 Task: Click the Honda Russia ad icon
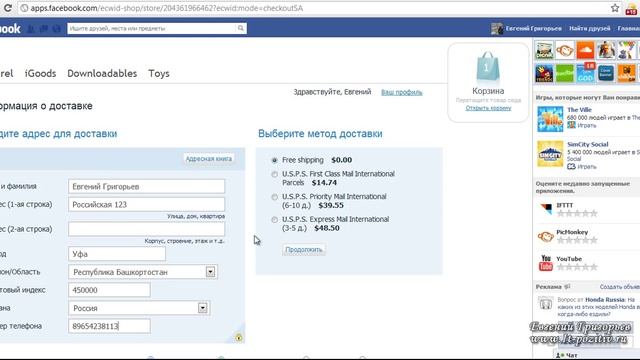click(546, 304)
